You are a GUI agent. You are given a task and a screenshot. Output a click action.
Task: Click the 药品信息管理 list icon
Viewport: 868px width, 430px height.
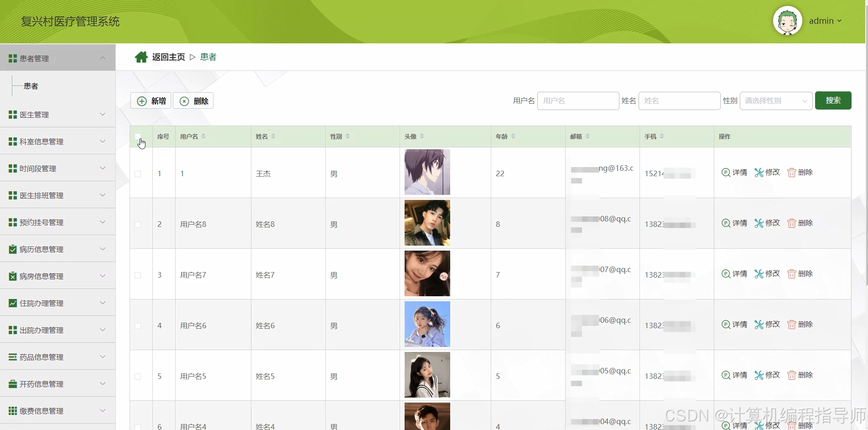coord(13,357)
